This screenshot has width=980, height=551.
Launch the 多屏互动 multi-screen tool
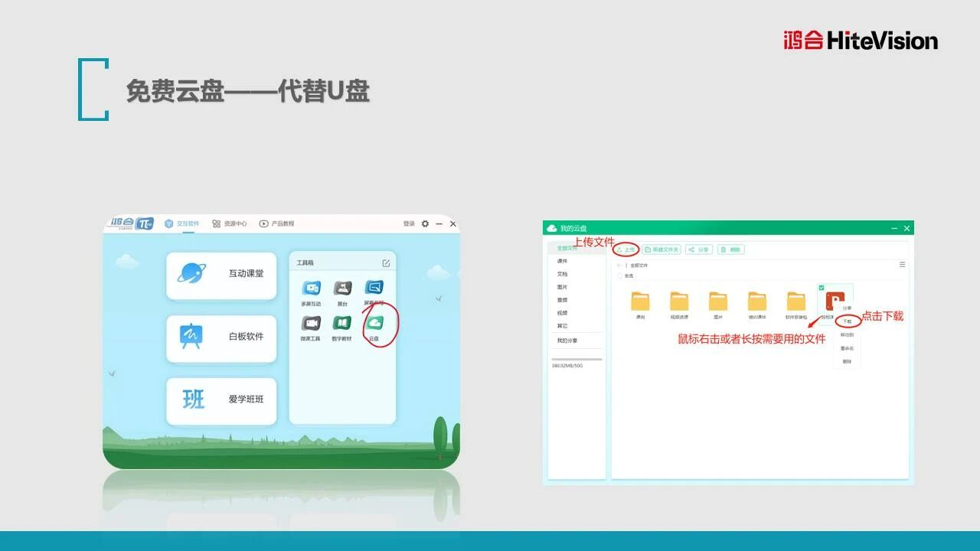coord(311,289)
